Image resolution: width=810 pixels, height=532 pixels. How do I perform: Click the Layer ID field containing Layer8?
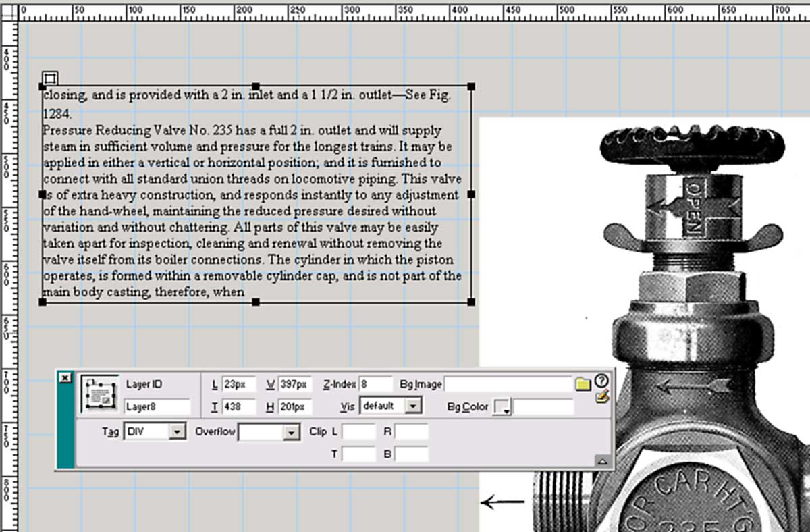point(157,407)
